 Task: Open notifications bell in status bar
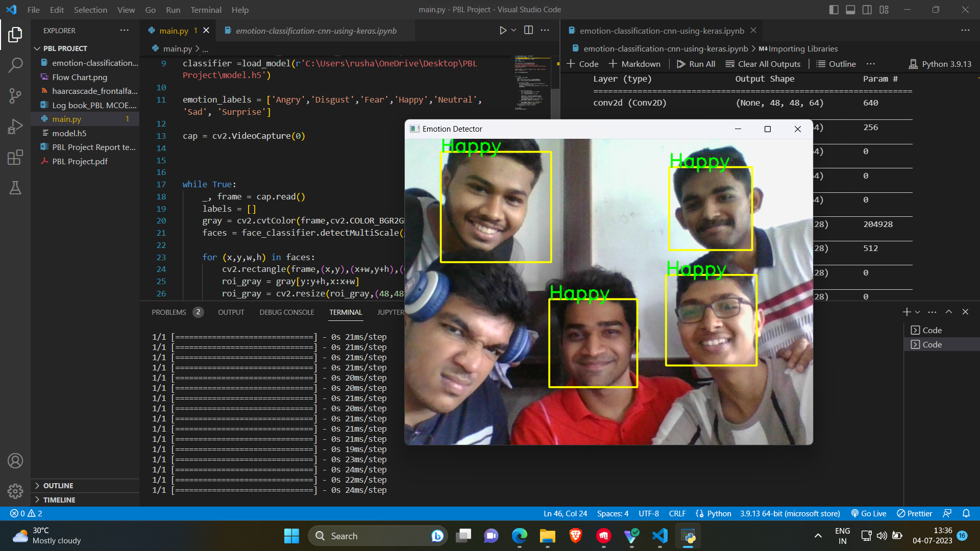point(966,513)
